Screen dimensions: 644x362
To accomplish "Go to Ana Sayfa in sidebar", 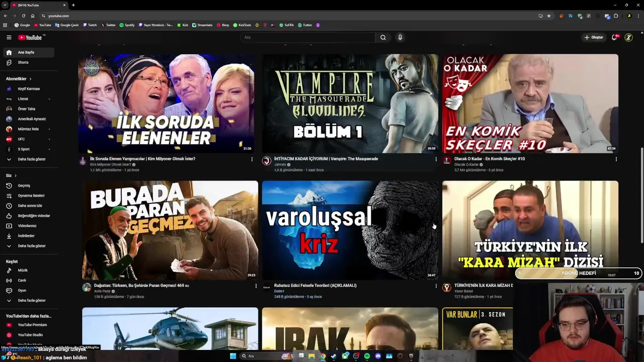I will tap(28, 52).
